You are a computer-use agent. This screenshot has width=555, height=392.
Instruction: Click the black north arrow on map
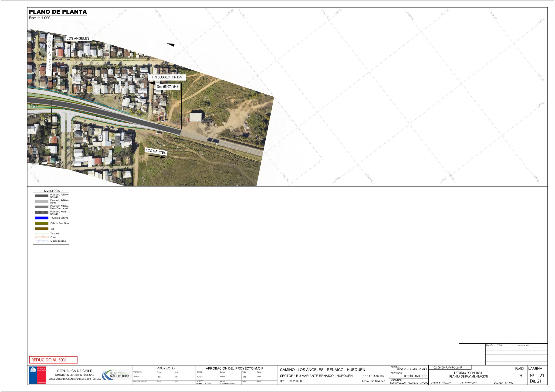pyautogui.click(x=171, y=45)
